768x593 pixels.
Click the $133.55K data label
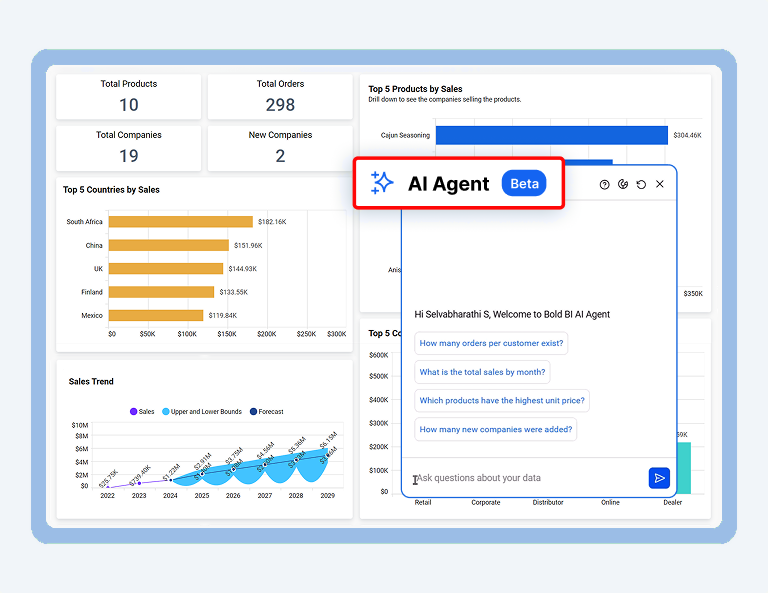tap(234, 292)
